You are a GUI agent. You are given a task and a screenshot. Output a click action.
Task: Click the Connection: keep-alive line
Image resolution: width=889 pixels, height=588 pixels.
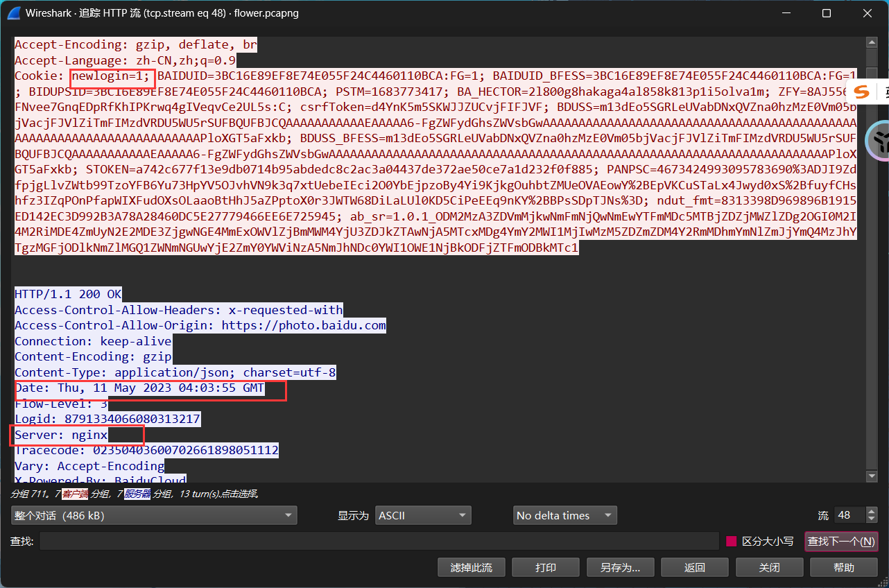click(x=93, y=341)
